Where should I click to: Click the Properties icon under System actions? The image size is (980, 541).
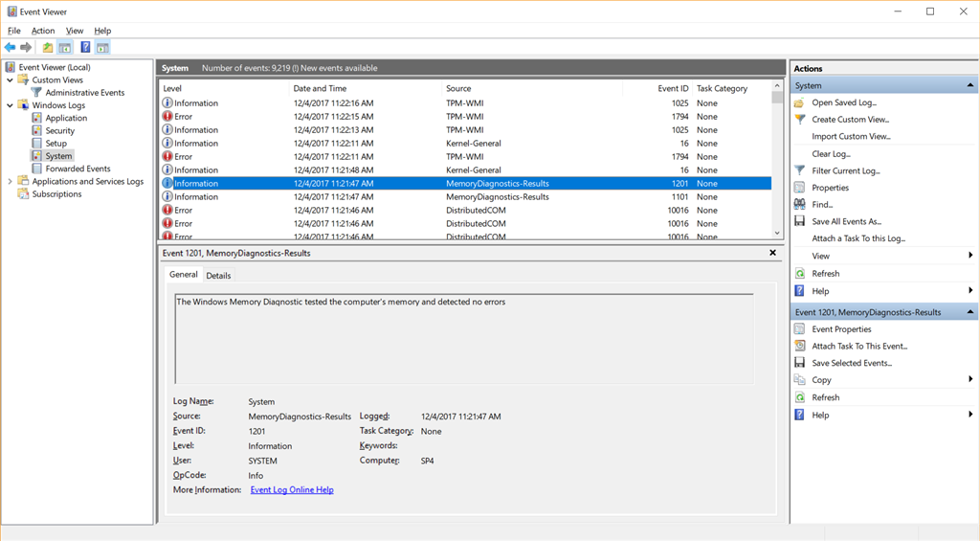click(x=799, y=188)
